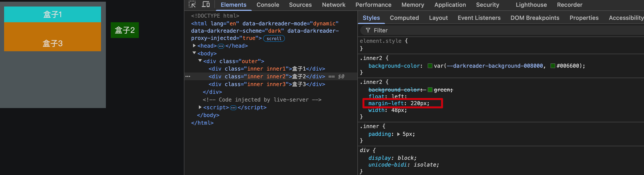Open the Memory tab
Screen dimensions: 644x175
pyautogui.click(x=413, y=5)
